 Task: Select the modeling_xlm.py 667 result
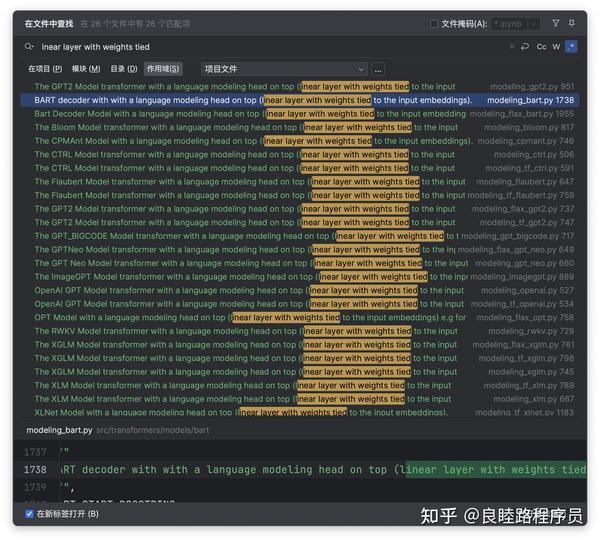(300, 399)
